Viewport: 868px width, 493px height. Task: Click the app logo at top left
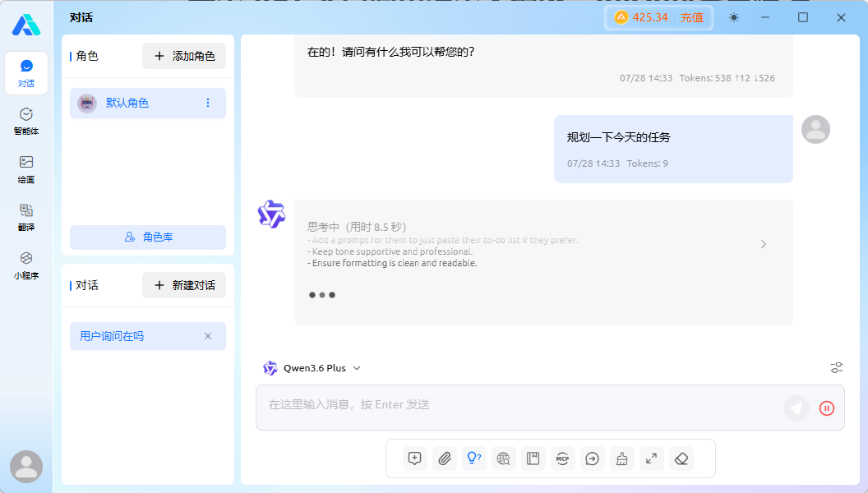[26, 25]
